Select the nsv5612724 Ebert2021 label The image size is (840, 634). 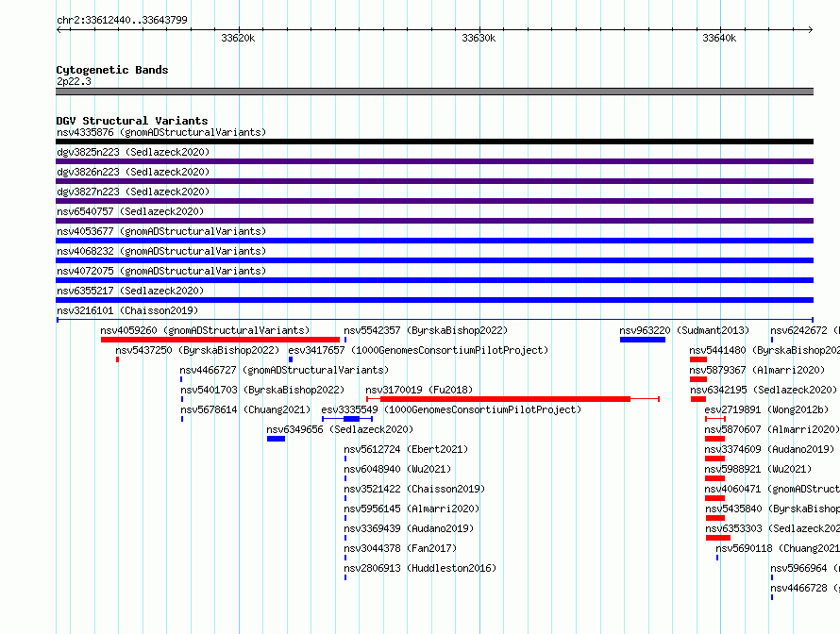coord(406,449)
